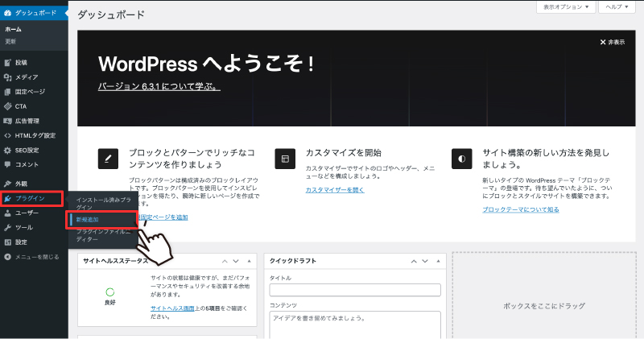This screenshot has height=339, width=644.
Task: Open ホーム submenu item
Action: (x=13, y=29)
